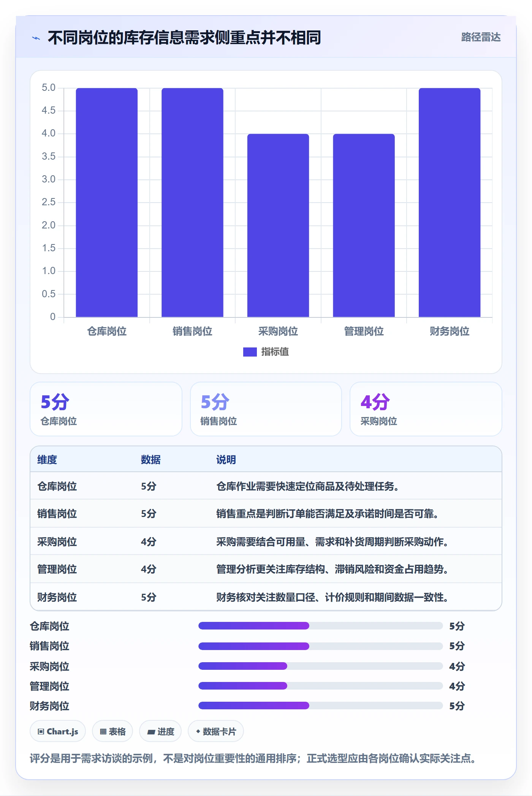Viewport: 532px width, 796px height.
Task: Open the 5分 销售岗位 data card
Action: click(x=266, y=409)
